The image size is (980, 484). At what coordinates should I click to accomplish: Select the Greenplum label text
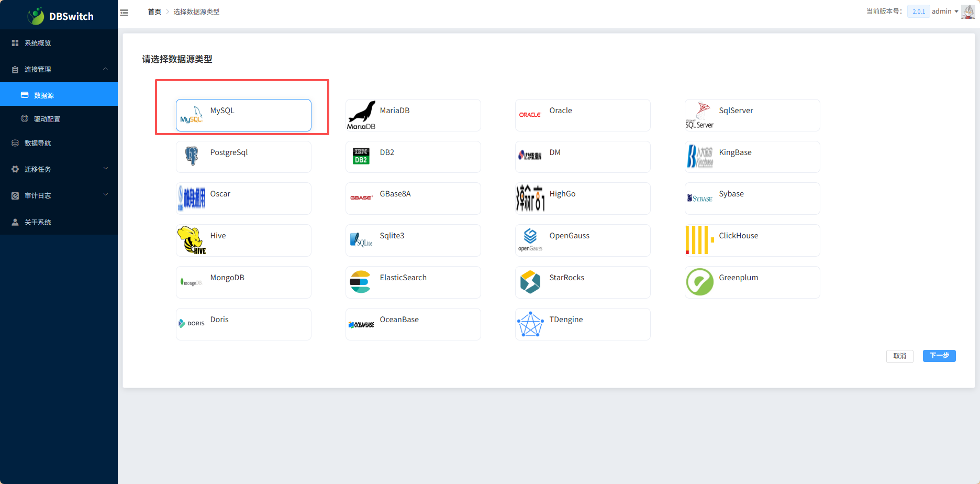tap(739, 278)
